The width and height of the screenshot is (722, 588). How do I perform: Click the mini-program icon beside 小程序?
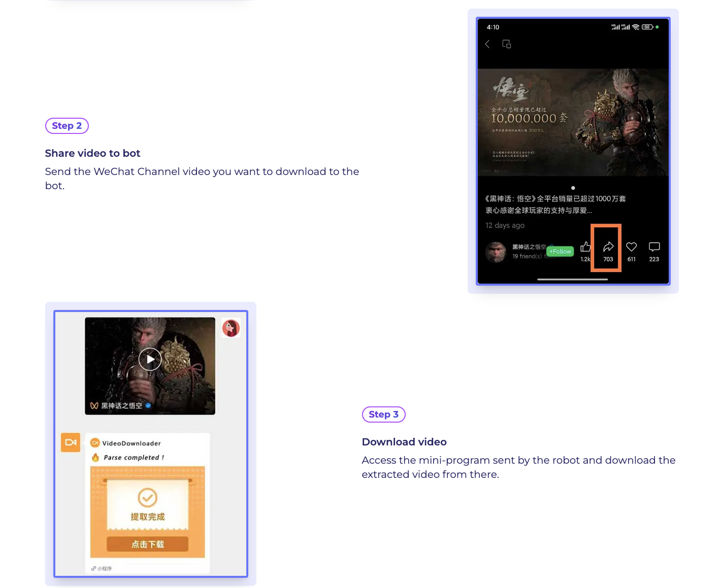pos(93,569)
